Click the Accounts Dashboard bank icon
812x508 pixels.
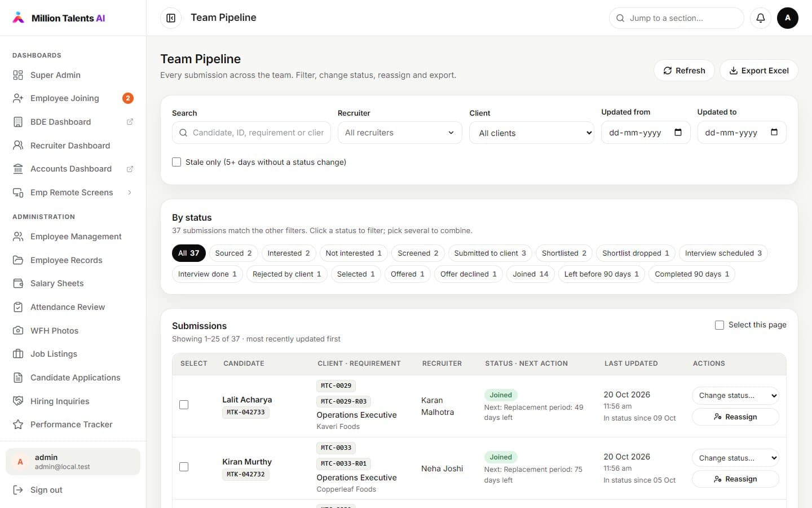pos(18,169)
